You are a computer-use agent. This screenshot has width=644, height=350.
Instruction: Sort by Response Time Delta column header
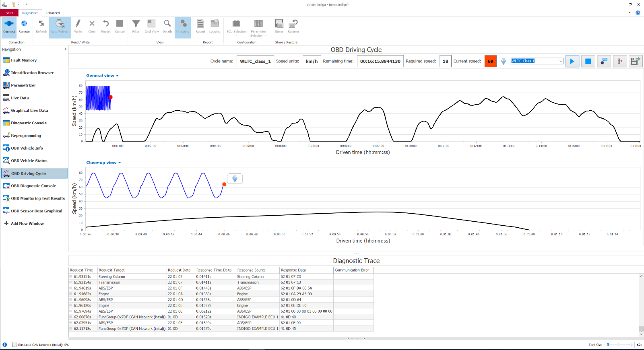215,270
